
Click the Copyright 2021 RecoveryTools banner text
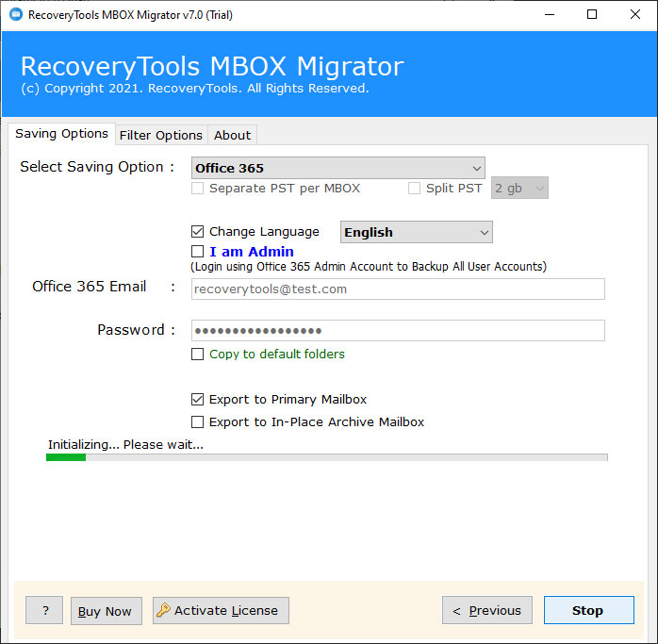[x=195, y=89]
